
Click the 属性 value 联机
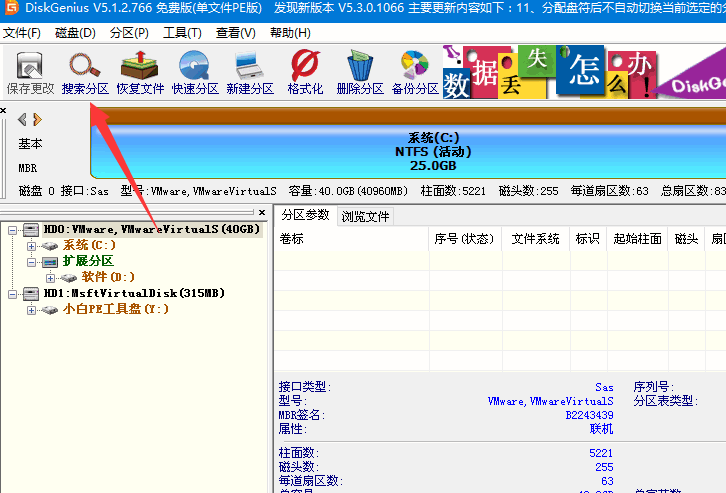tap(601, 429)
